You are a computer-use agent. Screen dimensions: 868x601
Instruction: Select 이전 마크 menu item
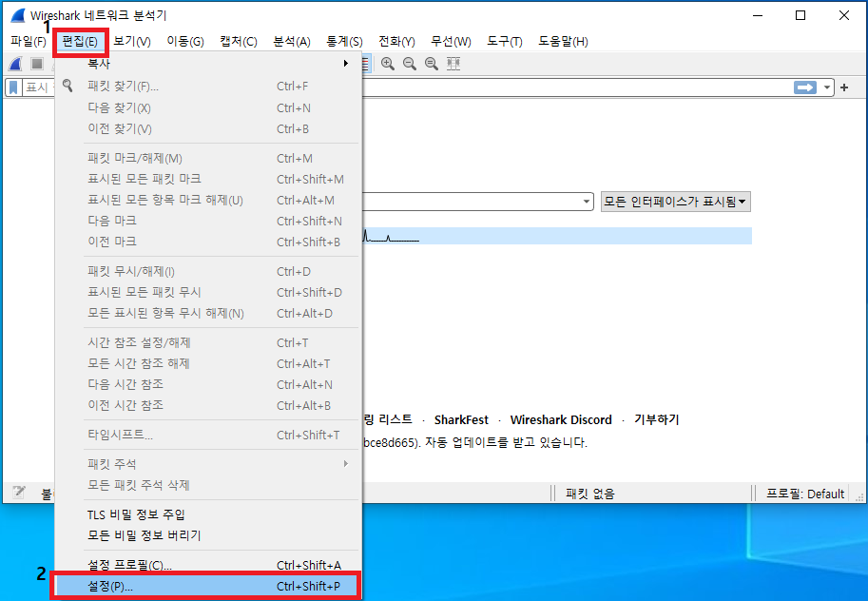pyautogui.click(x=208, y=242)
